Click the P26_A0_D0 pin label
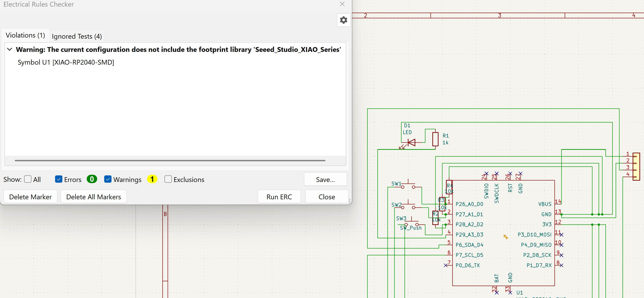The image size is (644, 298). (469, 204)
